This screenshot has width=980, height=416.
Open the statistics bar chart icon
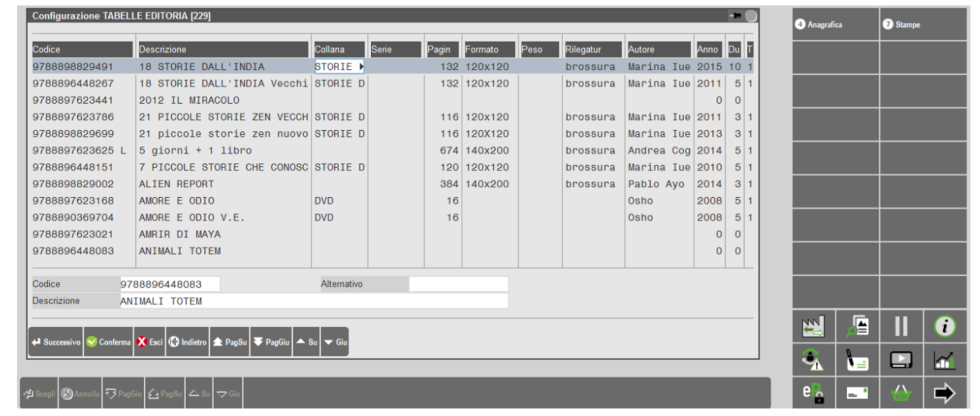click(x=944, y=360)
